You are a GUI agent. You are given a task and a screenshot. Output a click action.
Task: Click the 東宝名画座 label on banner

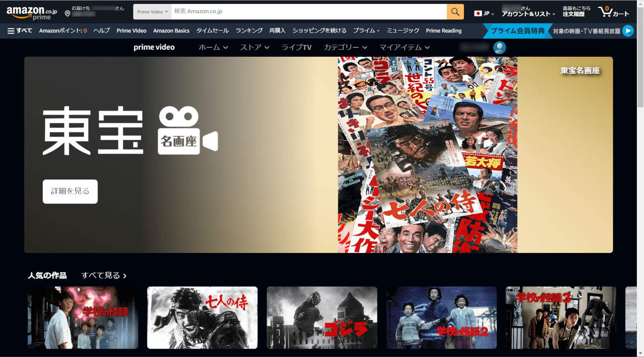(x=580, y=71)
